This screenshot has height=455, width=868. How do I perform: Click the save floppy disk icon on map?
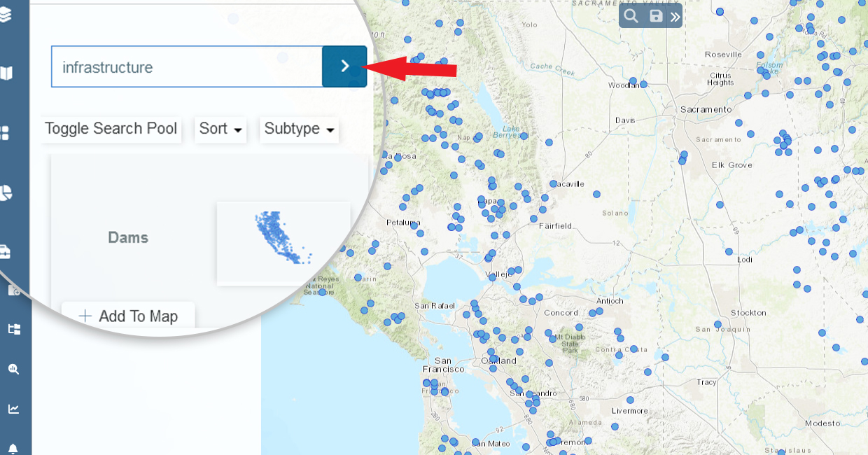click(655, 15)
